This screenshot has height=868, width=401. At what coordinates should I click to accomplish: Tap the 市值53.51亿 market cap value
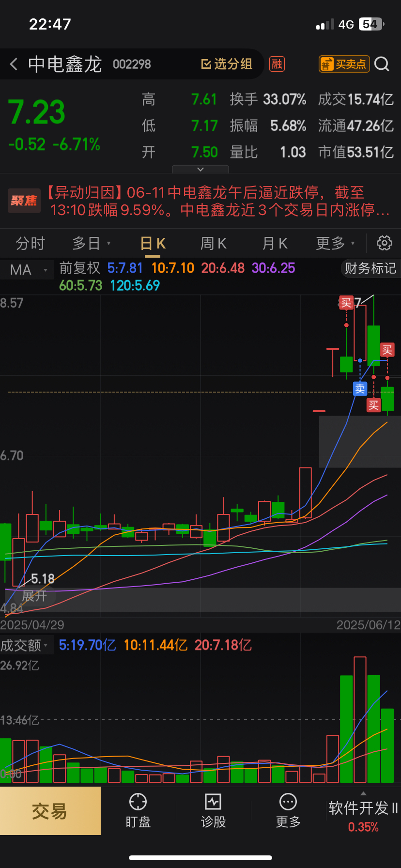(x=356, y=152)
